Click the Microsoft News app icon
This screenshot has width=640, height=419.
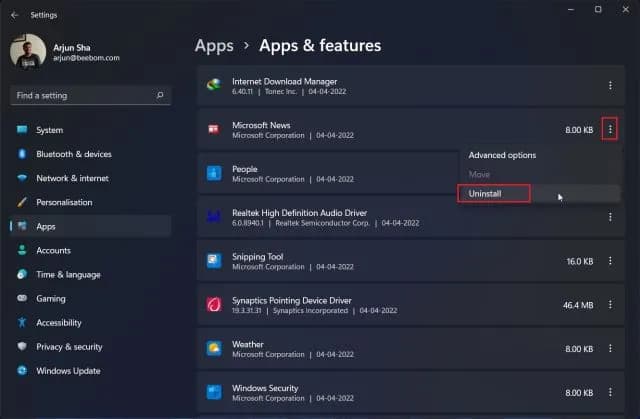(x=214, y=130)
